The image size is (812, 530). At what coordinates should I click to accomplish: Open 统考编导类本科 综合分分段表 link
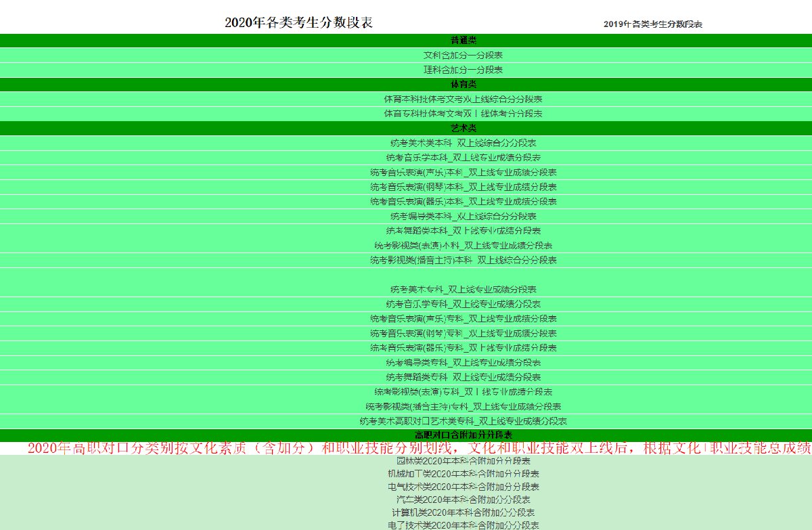click(463, 217)
